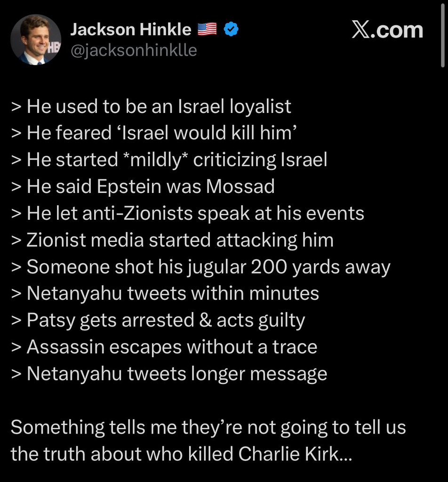Click the line about 'Israel would kill him'
This screenshot has width=448, height=482.
pos(153,133)
